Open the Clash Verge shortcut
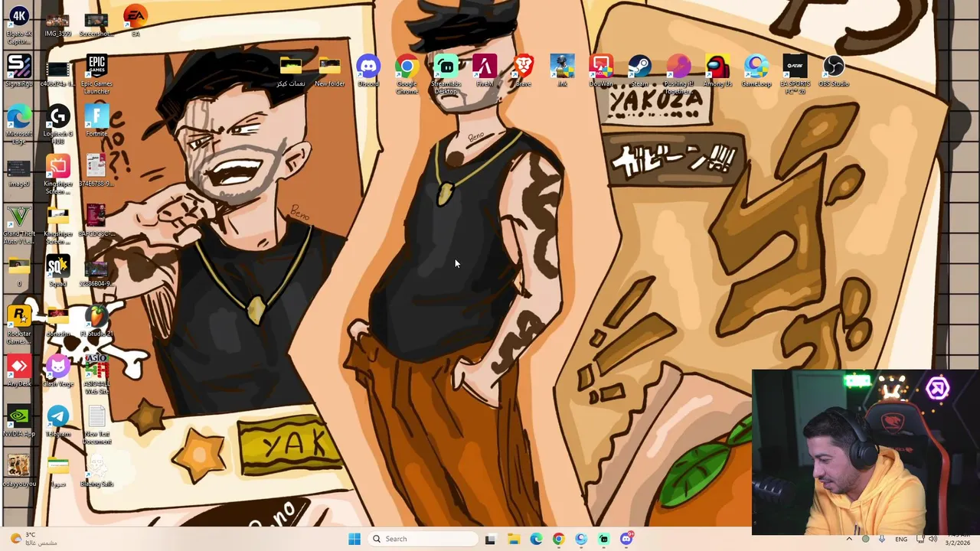Screen dimensions: 980x551 (58, 371)
